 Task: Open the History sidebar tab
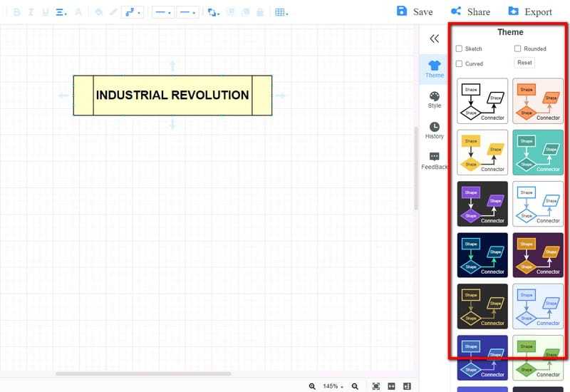(x=435, y=131)
